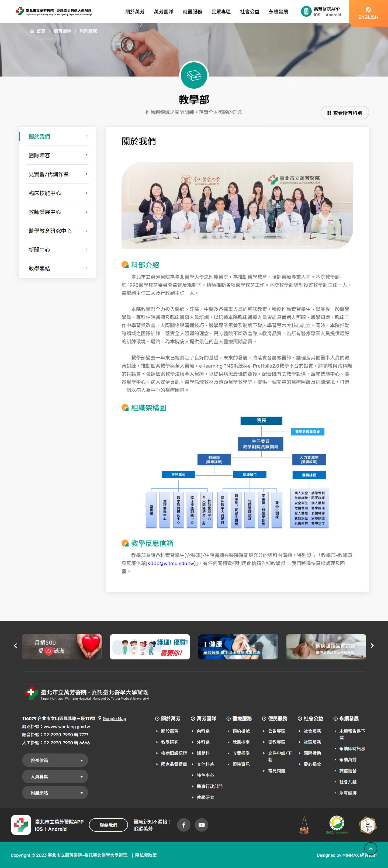Click the department group photo
The width and height of the screenshot is (388, 868).
pos(237,205)
